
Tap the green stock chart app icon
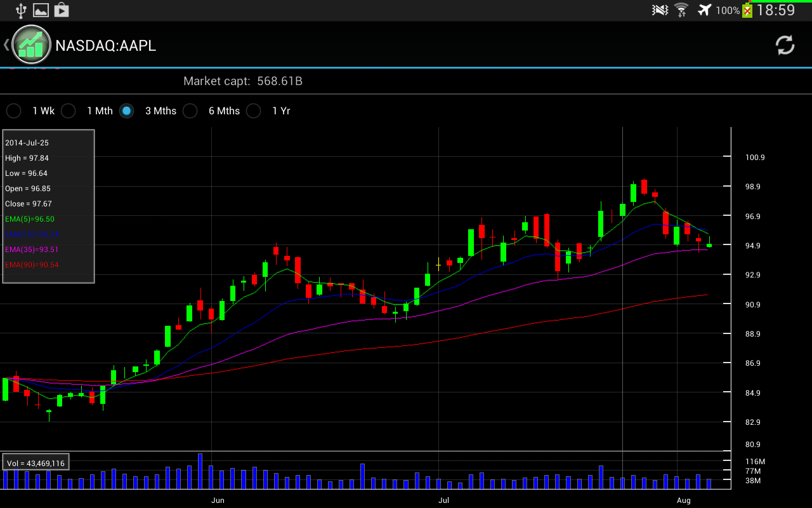31,44
